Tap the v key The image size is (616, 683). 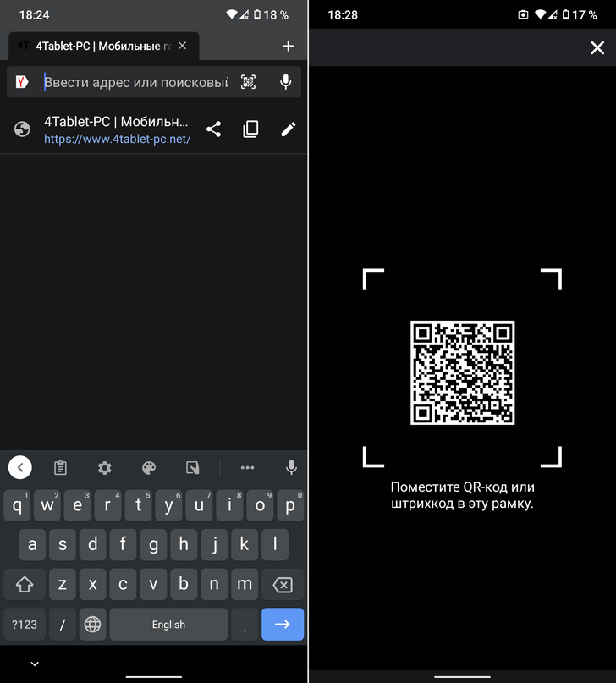154,584
